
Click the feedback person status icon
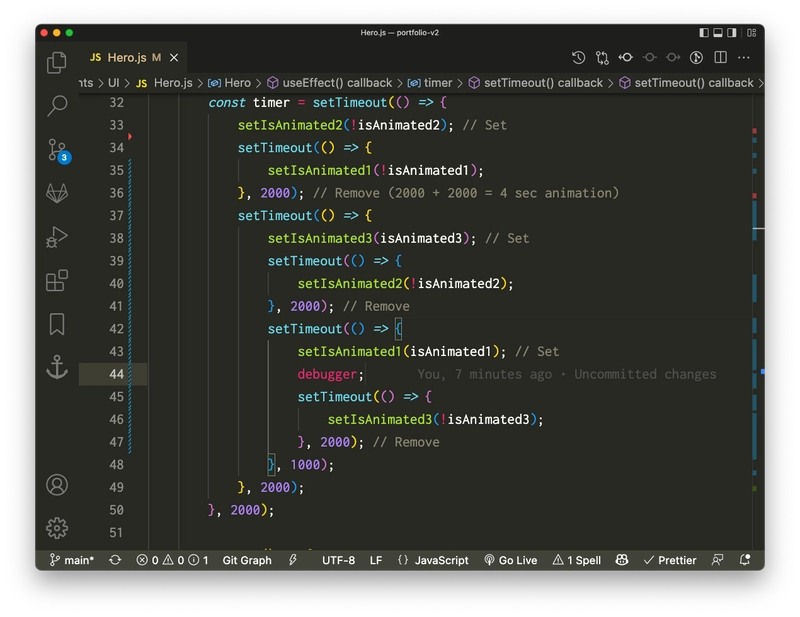(x=717, y=560)
